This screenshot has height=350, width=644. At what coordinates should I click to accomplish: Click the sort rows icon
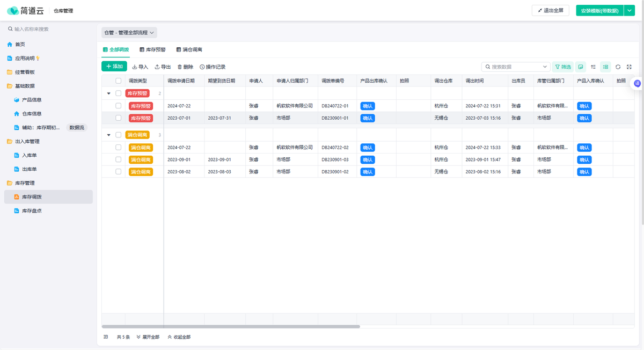pos(593,67)
